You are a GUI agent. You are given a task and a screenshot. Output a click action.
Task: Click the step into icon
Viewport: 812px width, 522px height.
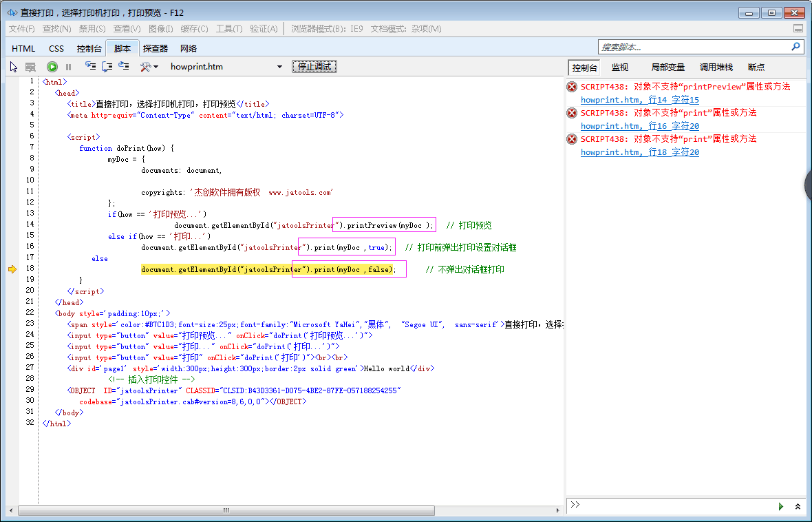click(x=91, y=66)
